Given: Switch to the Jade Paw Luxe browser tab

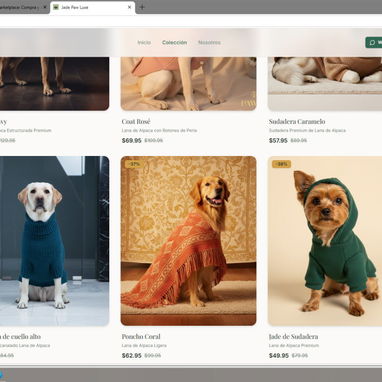Looking at the screenshot, I should 93,7.
